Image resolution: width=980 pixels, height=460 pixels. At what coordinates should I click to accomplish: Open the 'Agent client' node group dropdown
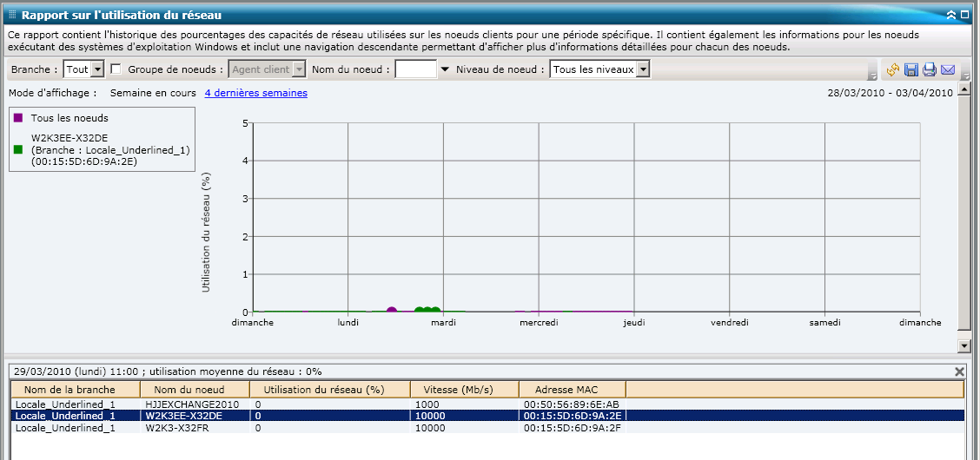[x=268, y=69]
